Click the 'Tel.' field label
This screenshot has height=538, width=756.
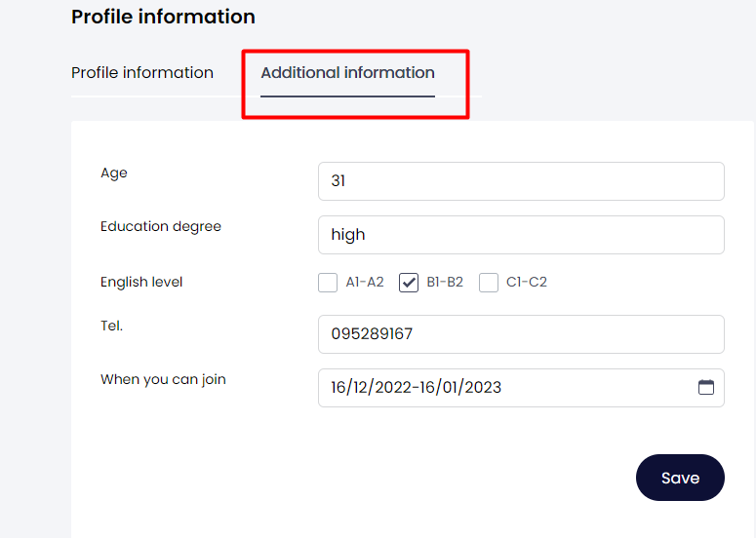pos(111,327)
